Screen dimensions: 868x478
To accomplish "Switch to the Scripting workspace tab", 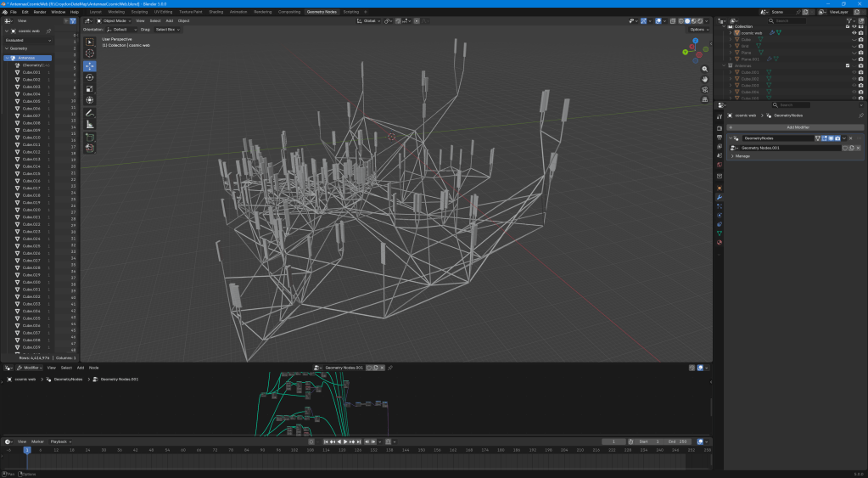I will [351, 12].
